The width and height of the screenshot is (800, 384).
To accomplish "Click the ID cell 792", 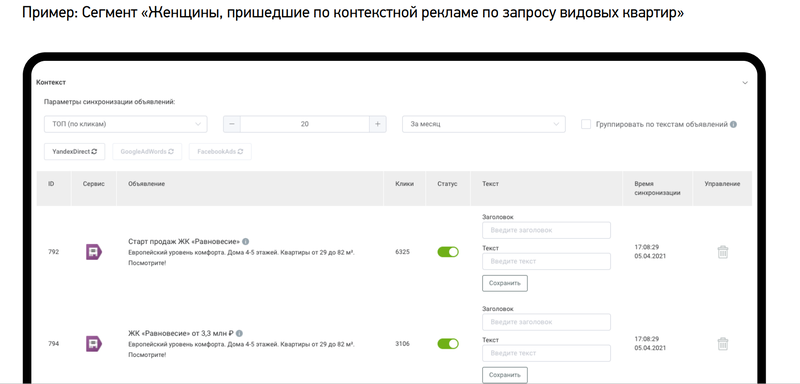I will tap(54, 252).
